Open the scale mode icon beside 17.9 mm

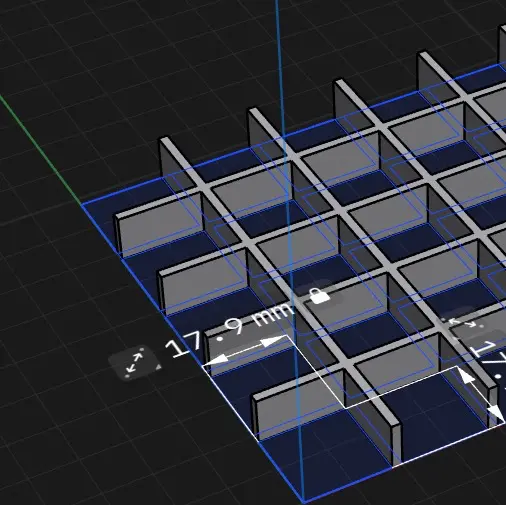click(134, 363)
